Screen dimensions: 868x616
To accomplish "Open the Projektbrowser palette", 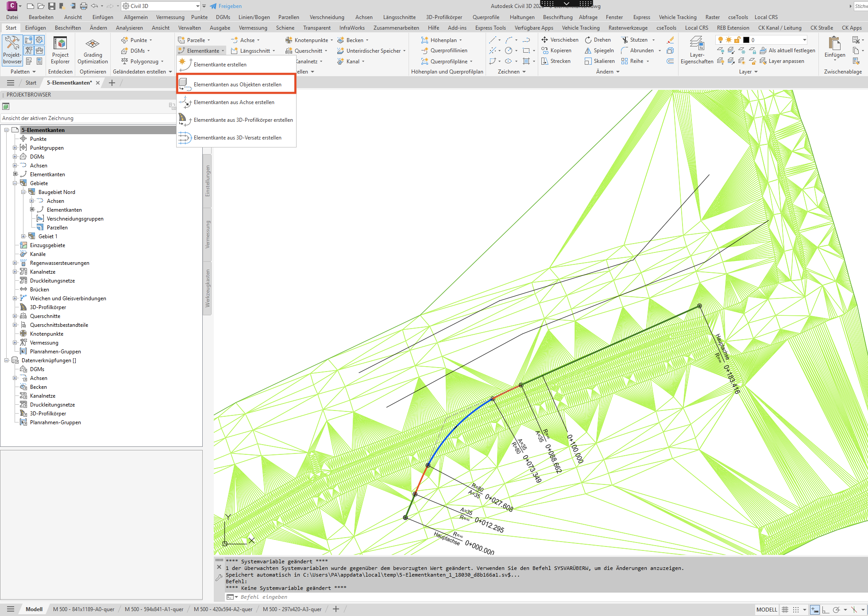I will tap(12, 50).
